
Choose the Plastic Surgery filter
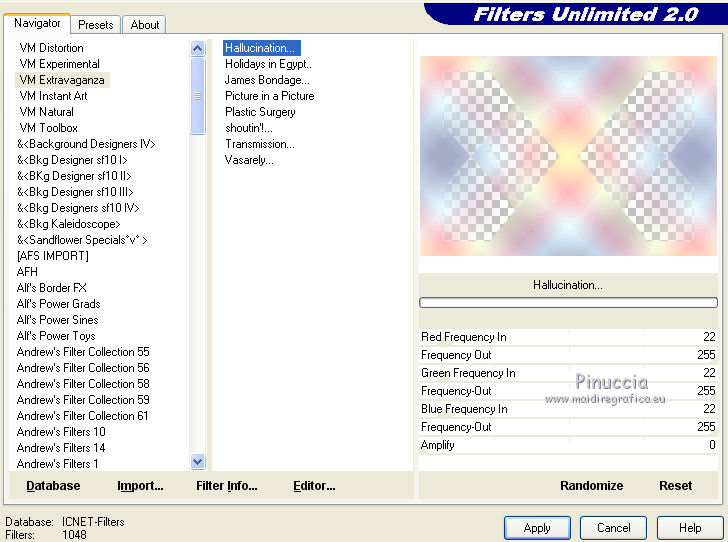coord(260,112)
